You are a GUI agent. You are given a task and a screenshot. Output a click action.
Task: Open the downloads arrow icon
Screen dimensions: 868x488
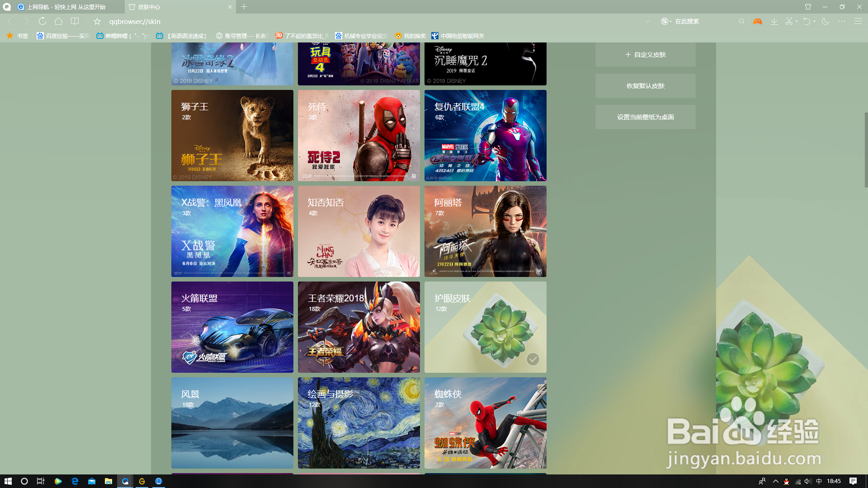click(x=774, y=21)
